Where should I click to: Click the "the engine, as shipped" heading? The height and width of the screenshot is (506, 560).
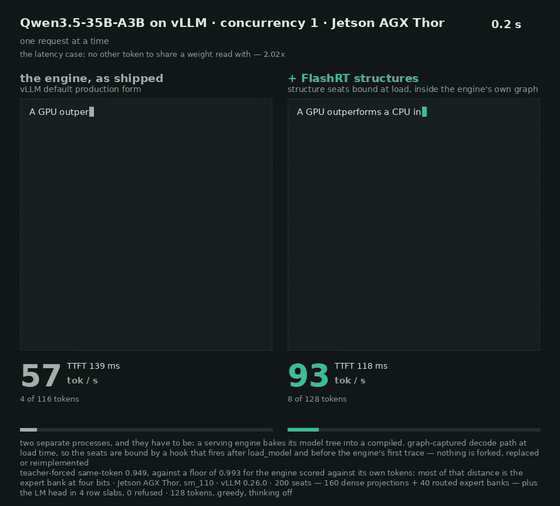point(92,78)
